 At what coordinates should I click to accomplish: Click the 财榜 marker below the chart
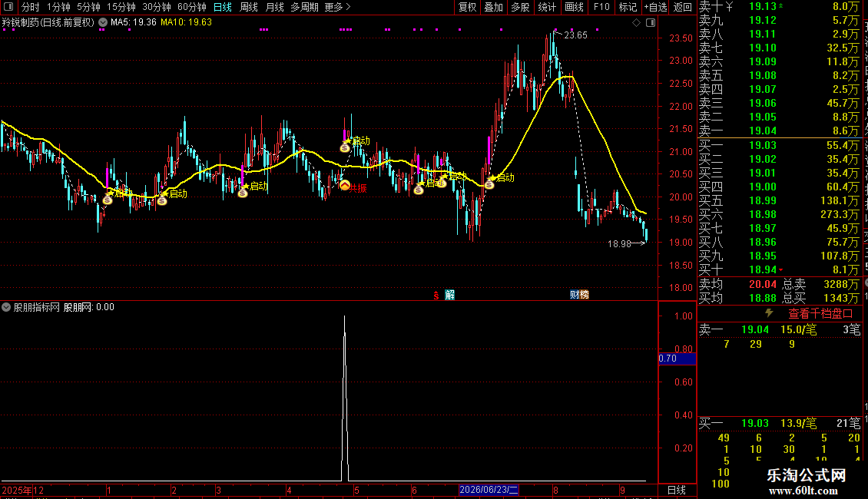(580, 294)
